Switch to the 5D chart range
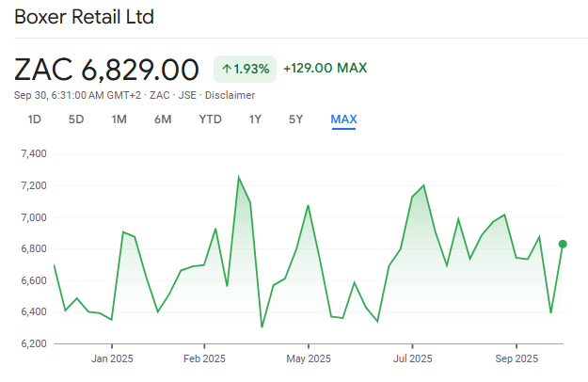Screen dimensions: 588x382 (76, 119)
